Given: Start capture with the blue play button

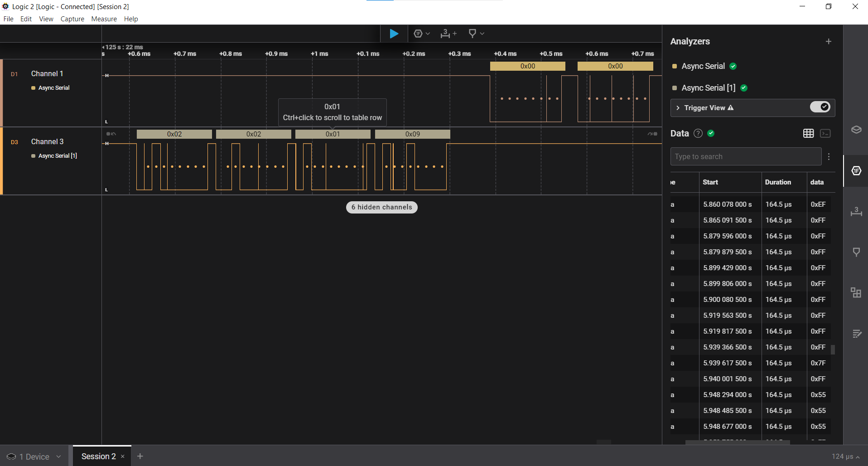Looking at the screenshot, I should (x=394, y=34).
